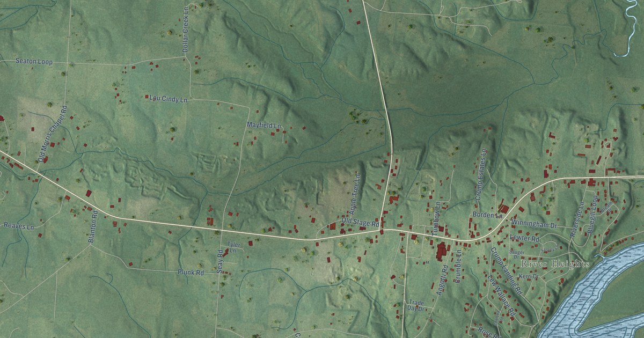Click the River Heights place name
Screen dimensions: 644x338
(x=555, y=264)
